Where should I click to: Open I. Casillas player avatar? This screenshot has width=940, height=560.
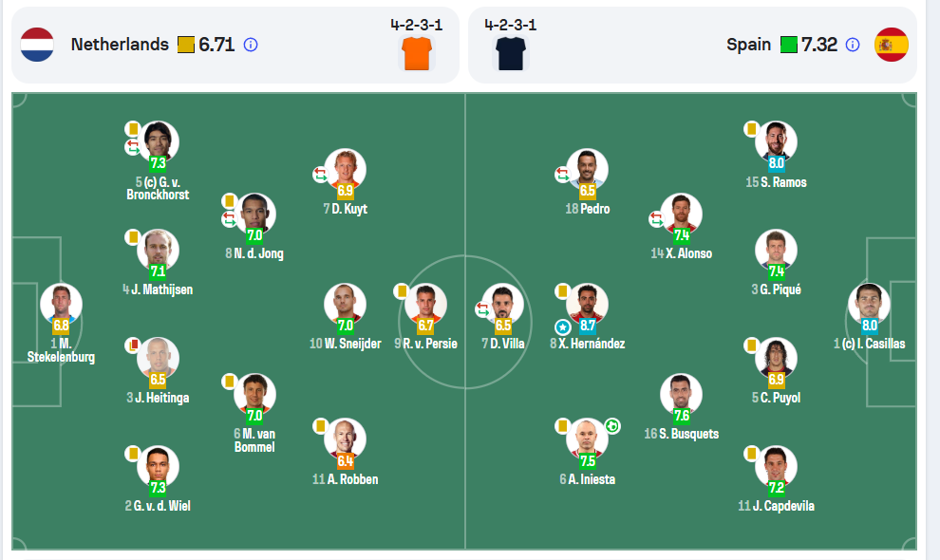pos(869,304)
